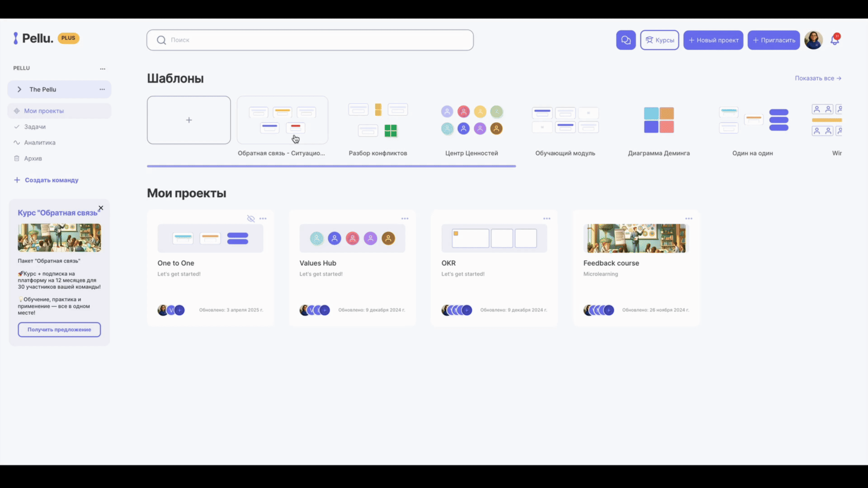Open three-dot menu on Feedback course card

point(689,219)
